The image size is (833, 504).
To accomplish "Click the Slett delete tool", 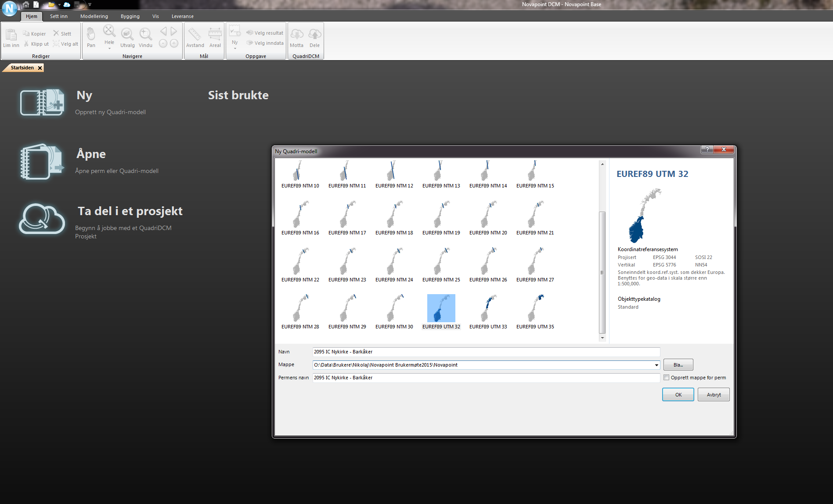I will (62, 34).
